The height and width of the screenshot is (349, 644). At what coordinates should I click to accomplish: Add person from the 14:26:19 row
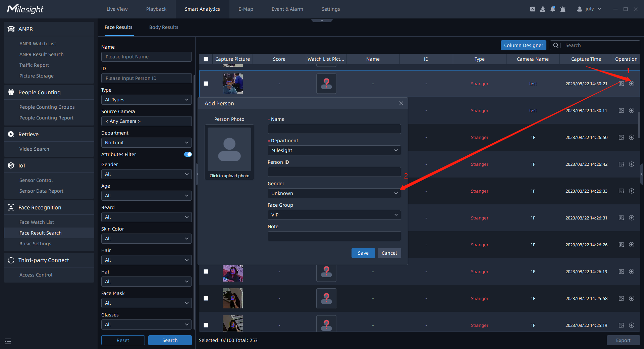coord(632,271)
